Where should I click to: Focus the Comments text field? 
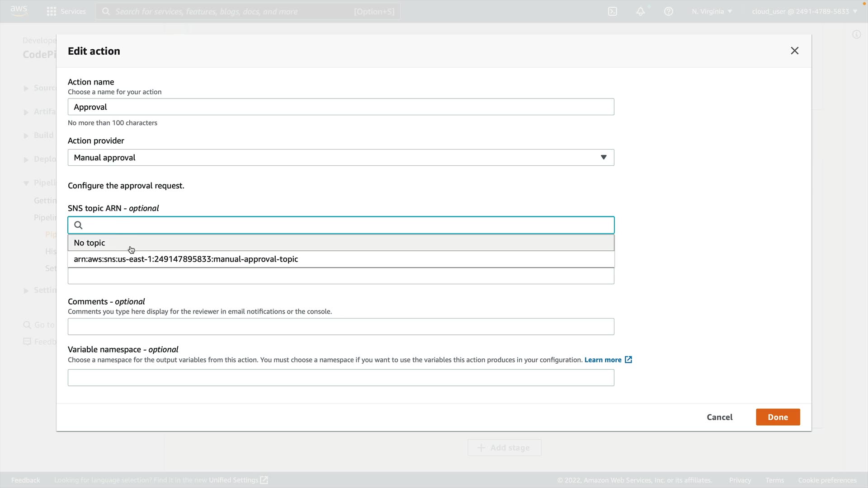[341, 327]
